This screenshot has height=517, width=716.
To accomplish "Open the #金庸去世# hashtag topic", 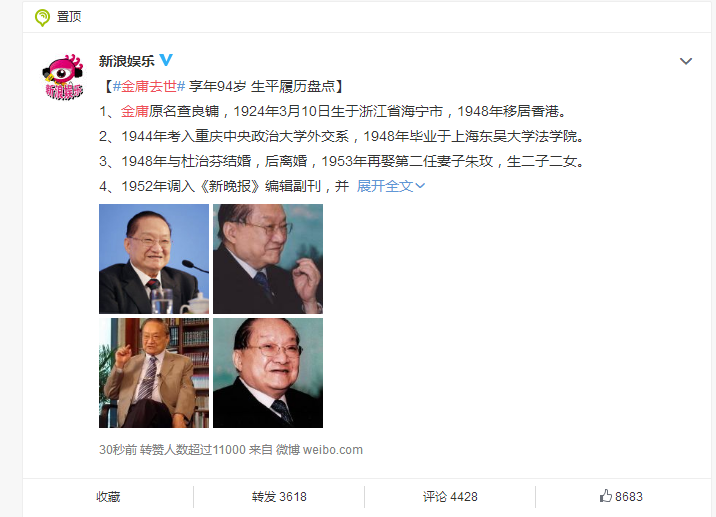I will coord(149,86).
